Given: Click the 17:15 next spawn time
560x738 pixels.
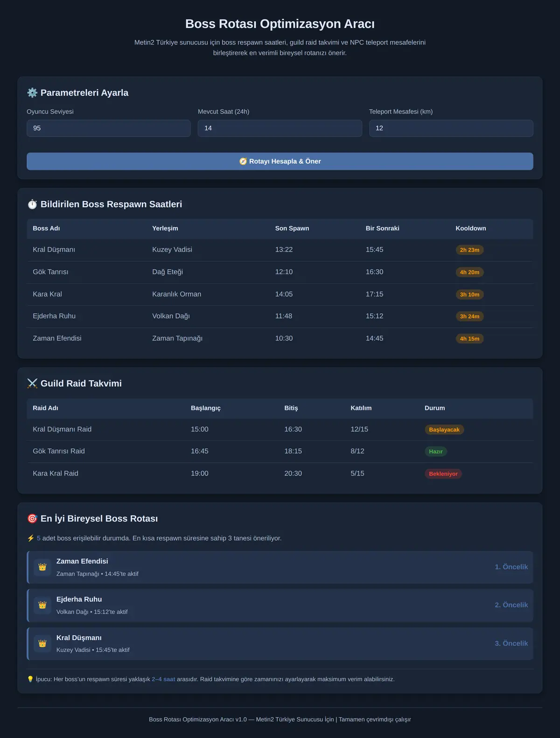Looking at the screenshot, I should pyautogui.click(x=374, y=294).
